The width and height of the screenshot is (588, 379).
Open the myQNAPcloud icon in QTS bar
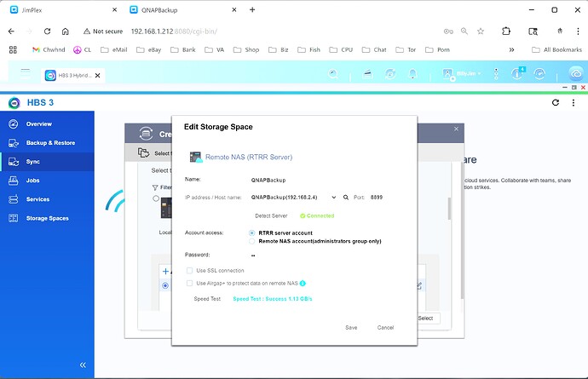pos(576,73)
